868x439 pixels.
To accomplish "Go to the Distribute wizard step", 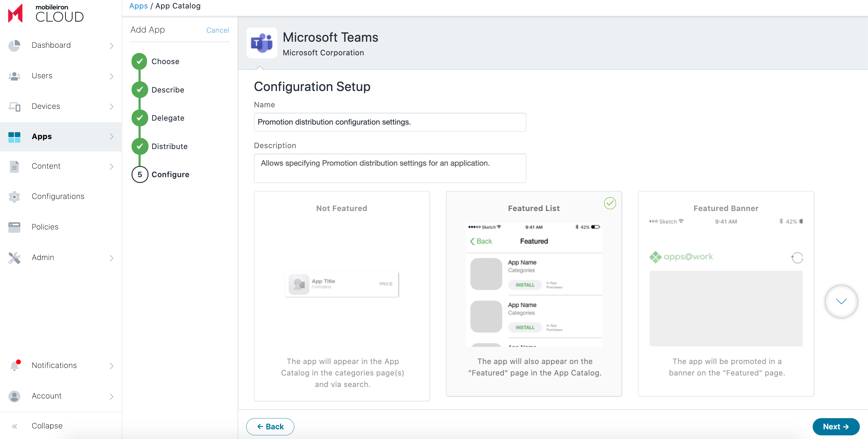I will (169, 146).
